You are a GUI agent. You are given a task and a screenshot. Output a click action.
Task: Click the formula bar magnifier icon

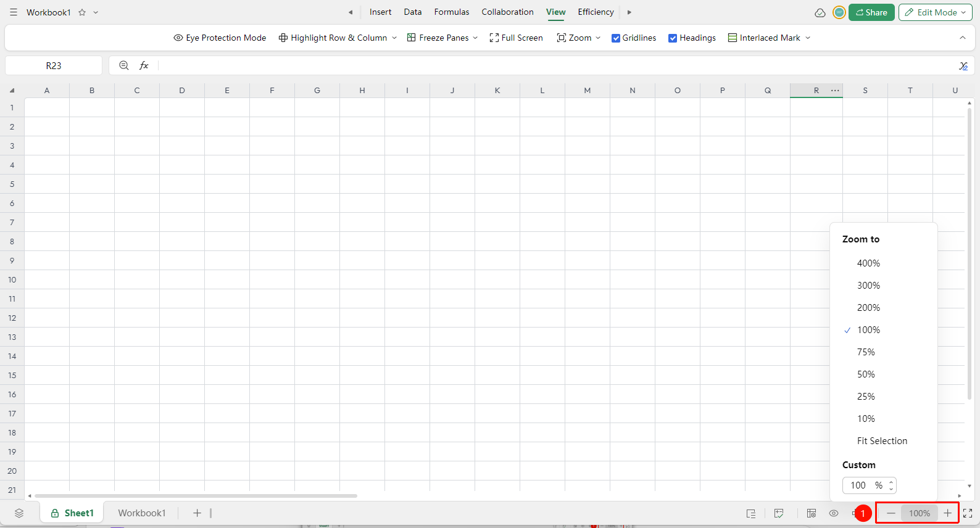(124, 65)
